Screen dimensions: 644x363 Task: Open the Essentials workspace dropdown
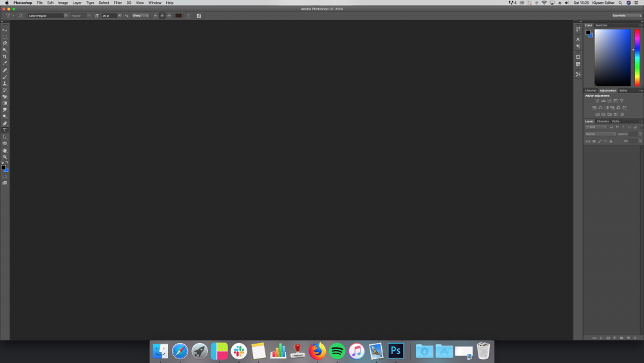tap(626, 15)
